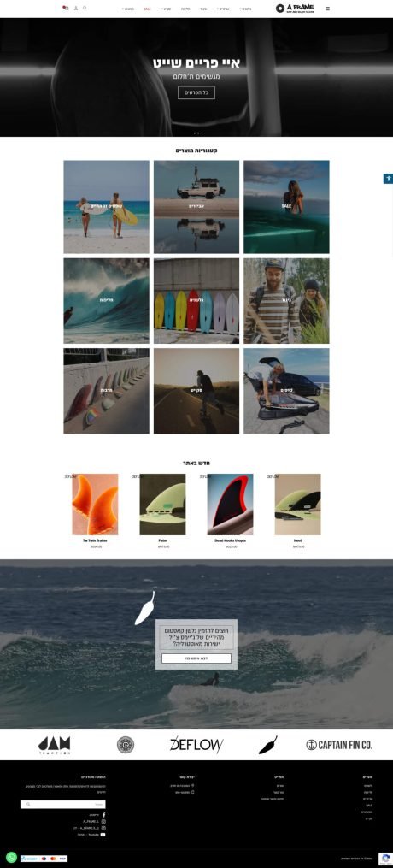Open the accessibility widget icon

[x=388, y=179]
